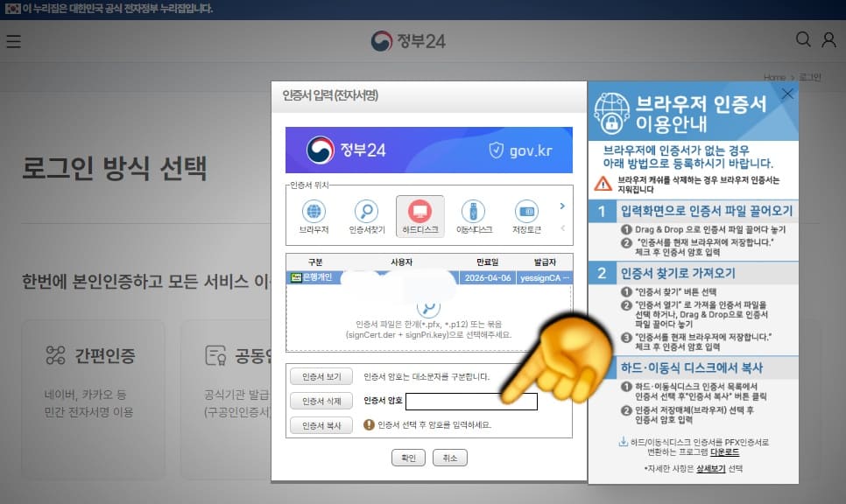Select the 저장토큰 storage token icon
Viewport: 846px width, 504px height.
(527, 211)
